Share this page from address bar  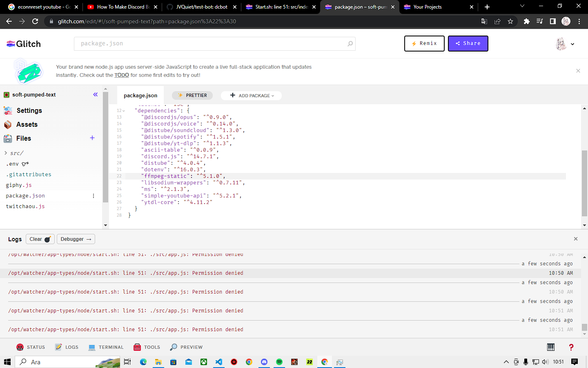(x=497, y=21)
